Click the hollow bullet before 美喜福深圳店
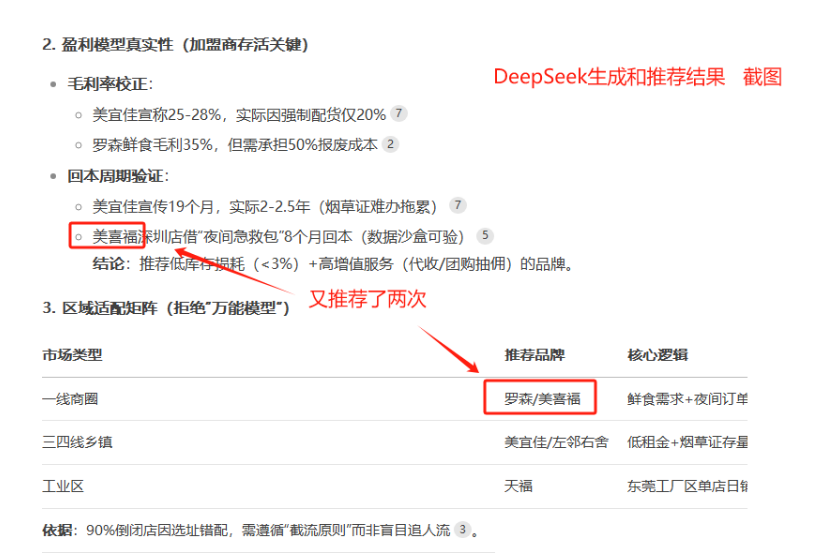819x553 pixels. point(78,236)
